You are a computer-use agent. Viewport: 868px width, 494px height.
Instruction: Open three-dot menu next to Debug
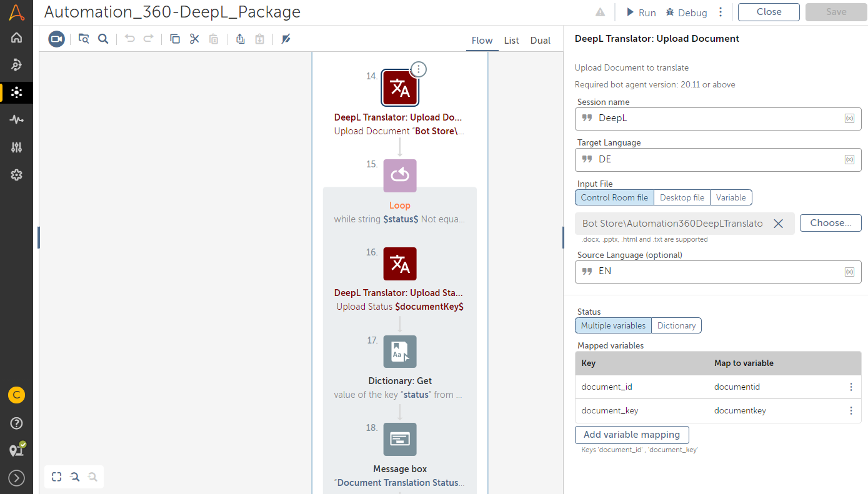[721, 12]
